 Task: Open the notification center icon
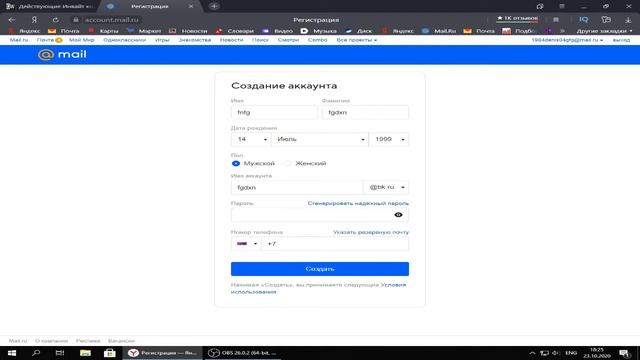(624, 353)
